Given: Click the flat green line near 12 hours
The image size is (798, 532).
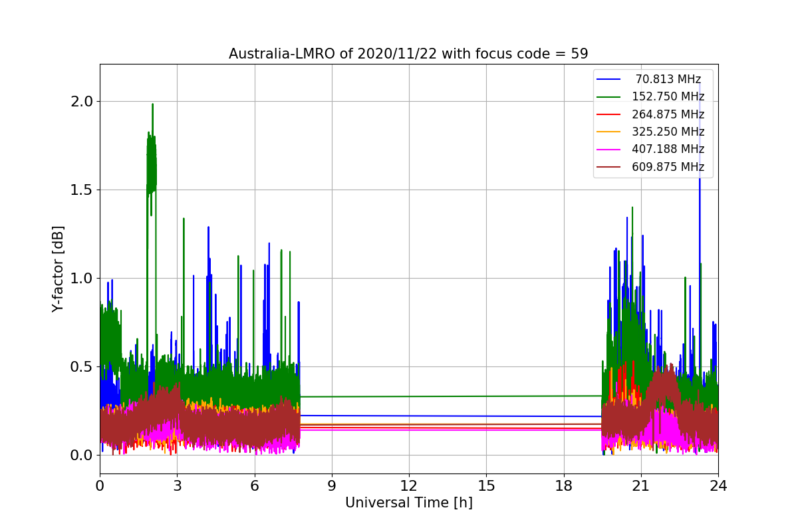Looking at the screenshot, I should [x=408, y=396].
